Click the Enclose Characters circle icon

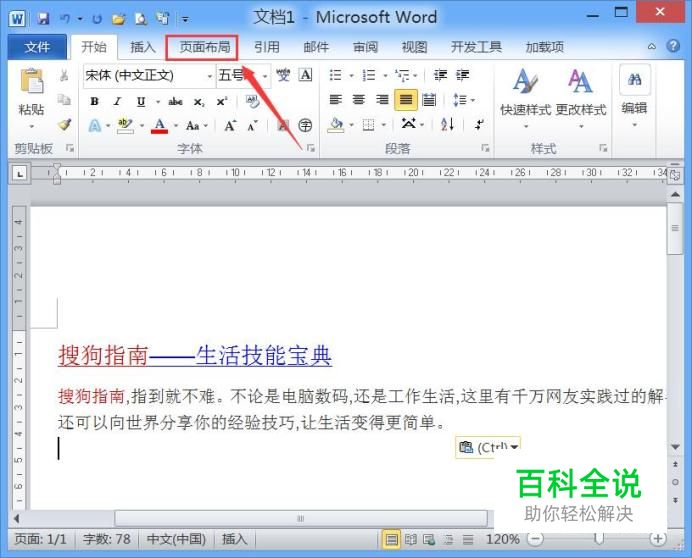[305, 125]
